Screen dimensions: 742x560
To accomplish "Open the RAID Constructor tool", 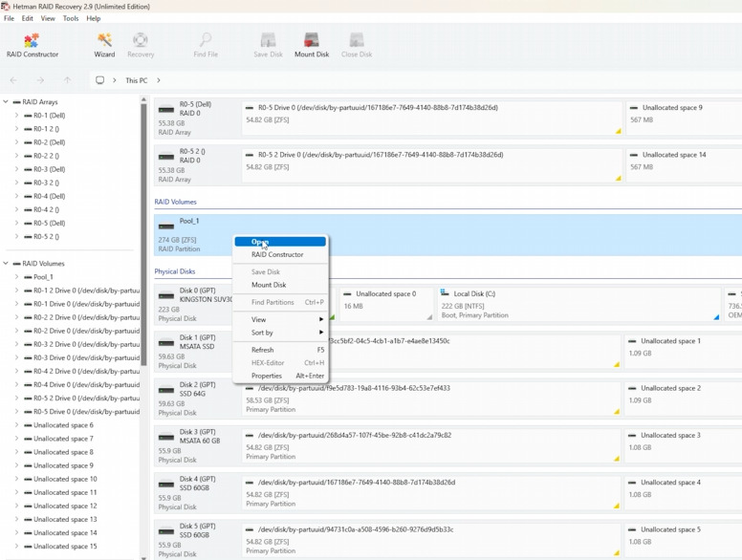I will click(32, 46).
